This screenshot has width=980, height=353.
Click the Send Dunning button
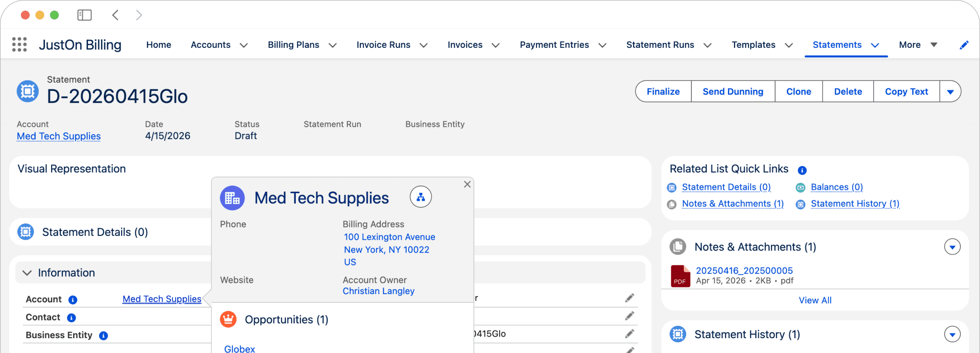(x=733, y=91)
